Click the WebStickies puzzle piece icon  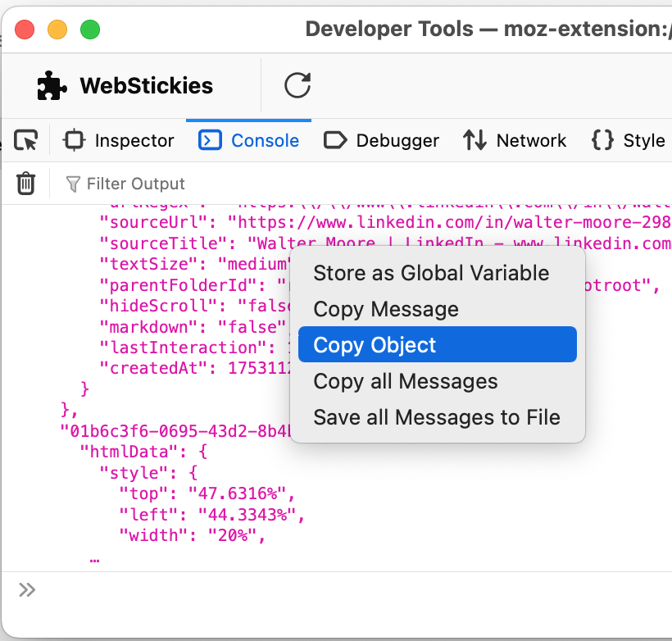[52, 85]
